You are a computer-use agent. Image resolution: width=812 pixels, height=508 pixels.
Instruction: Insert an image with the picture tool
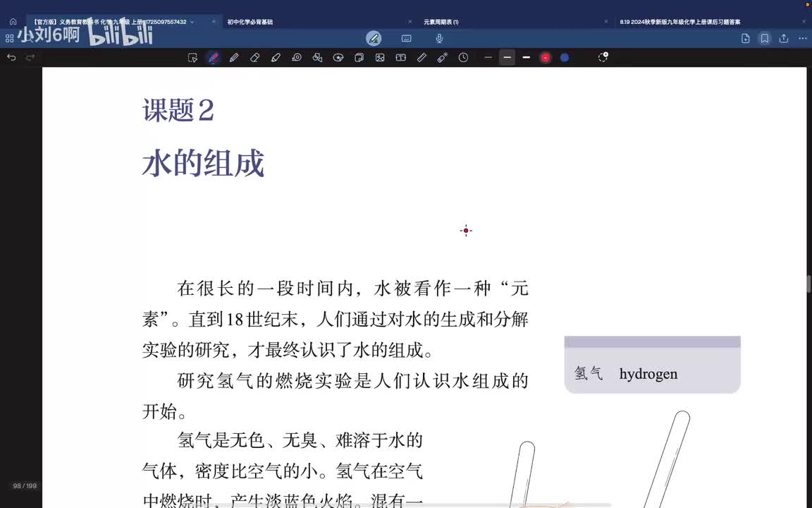point(380,58)
